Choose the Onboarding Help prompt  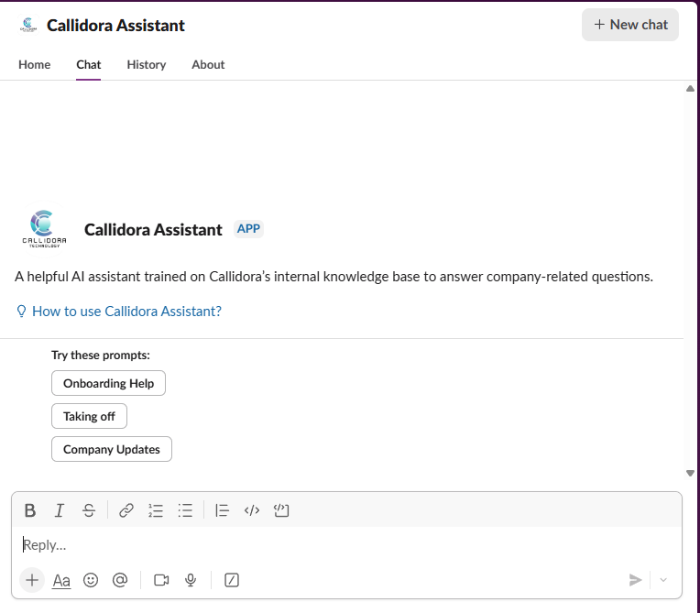pyautogui.click(x=108, y=383)
